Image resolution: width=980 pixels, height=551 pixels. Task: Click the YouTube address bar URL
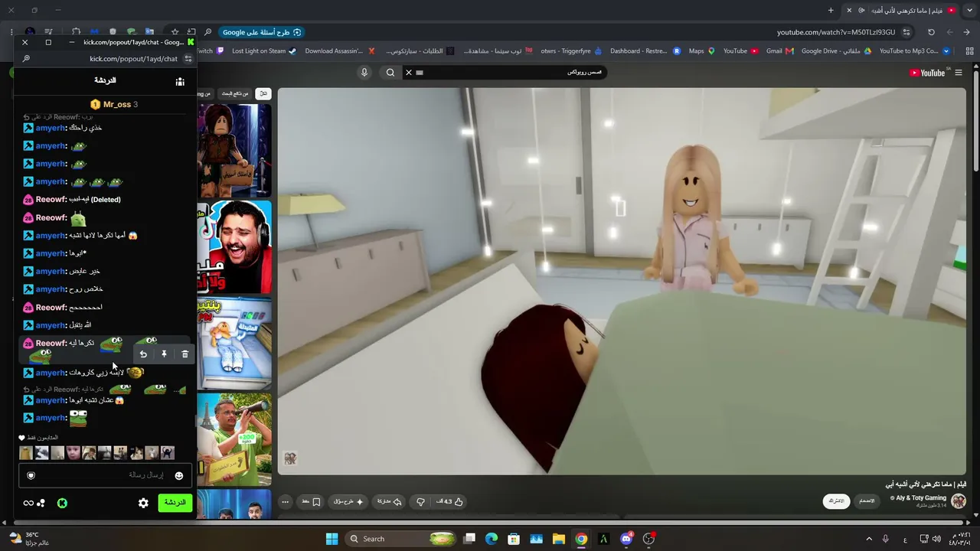835,32
